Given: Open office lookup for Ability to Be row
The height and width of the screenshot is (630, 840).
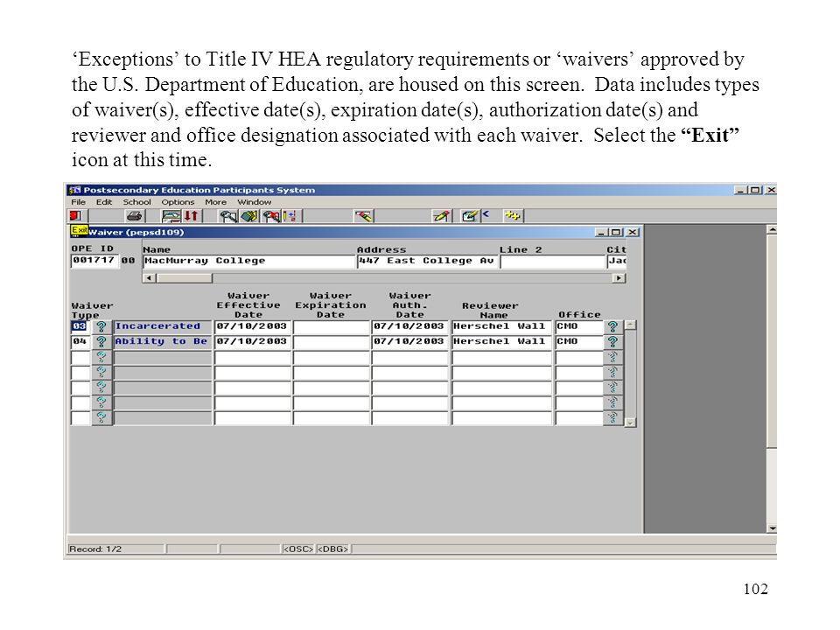Looking at the screenshot, I should coord(612,342).
